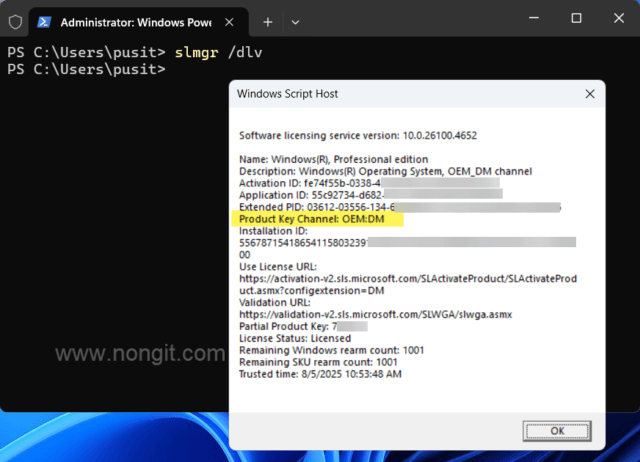This screenshot has height=462, width=640.
Task: Click the activation-v2.sls.microsoft.com URL text
Action: pos(408,284)
